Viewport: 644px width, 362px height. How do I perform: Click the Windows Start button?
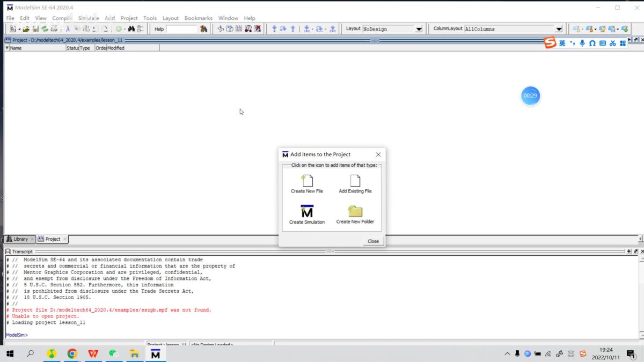pos(10,353)
